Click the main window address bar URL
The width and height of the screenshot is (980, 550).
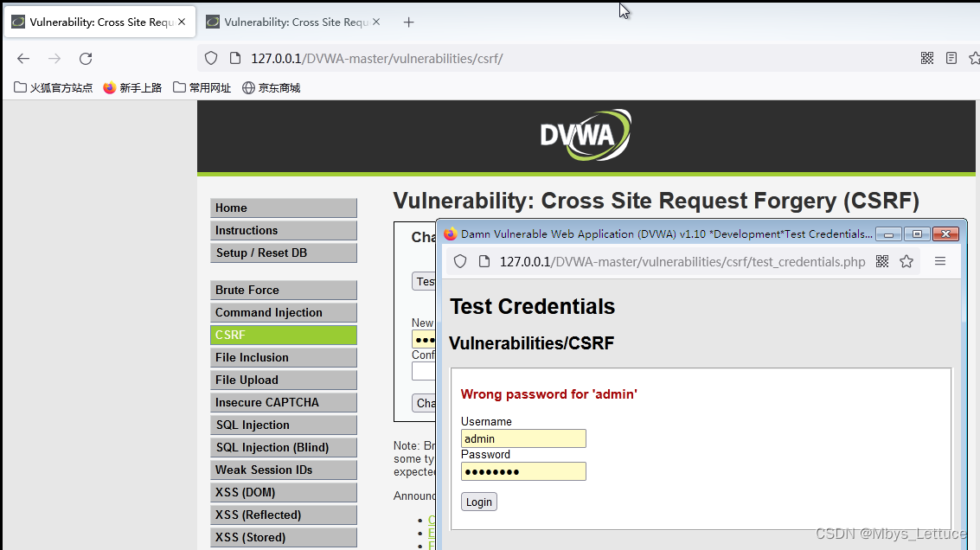(377, 59)
